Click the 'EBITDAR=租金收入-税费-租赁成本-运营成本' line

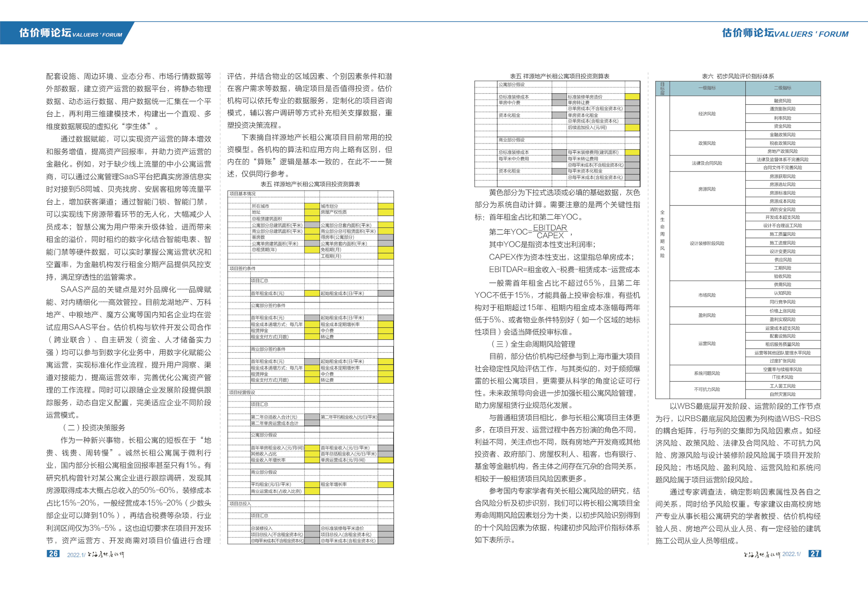click(564, 269)
